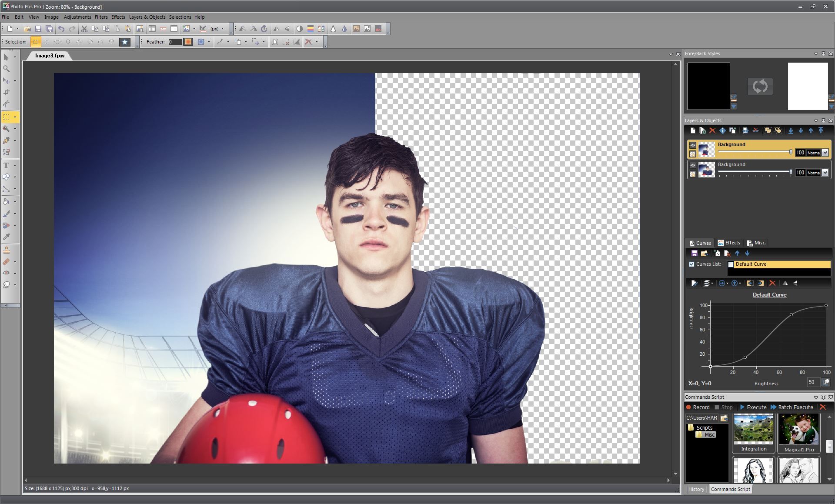Open blend mode dropdown of top layer

coord(825,153)
